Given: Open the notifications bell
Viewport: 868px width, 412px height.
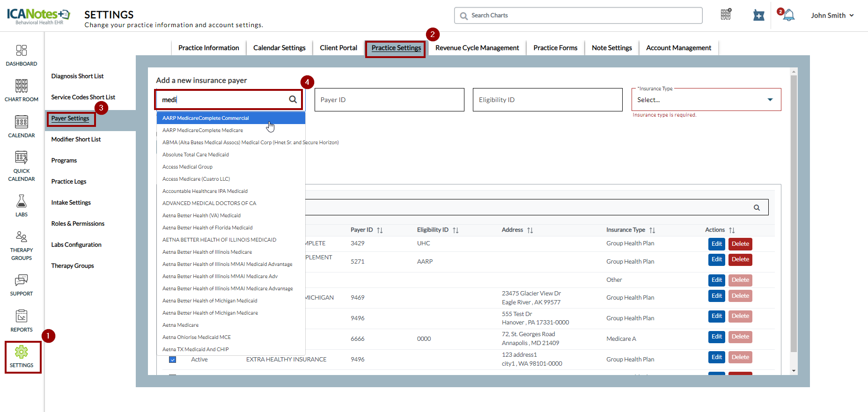Looking at the screenshot, I should point(789,15).
